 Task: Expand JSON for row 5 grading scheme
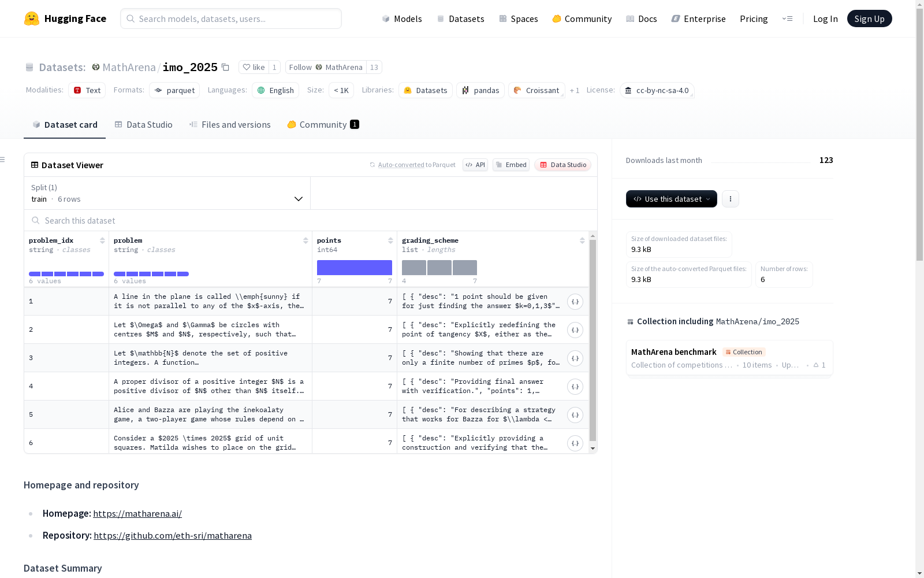tap(575, 415)
